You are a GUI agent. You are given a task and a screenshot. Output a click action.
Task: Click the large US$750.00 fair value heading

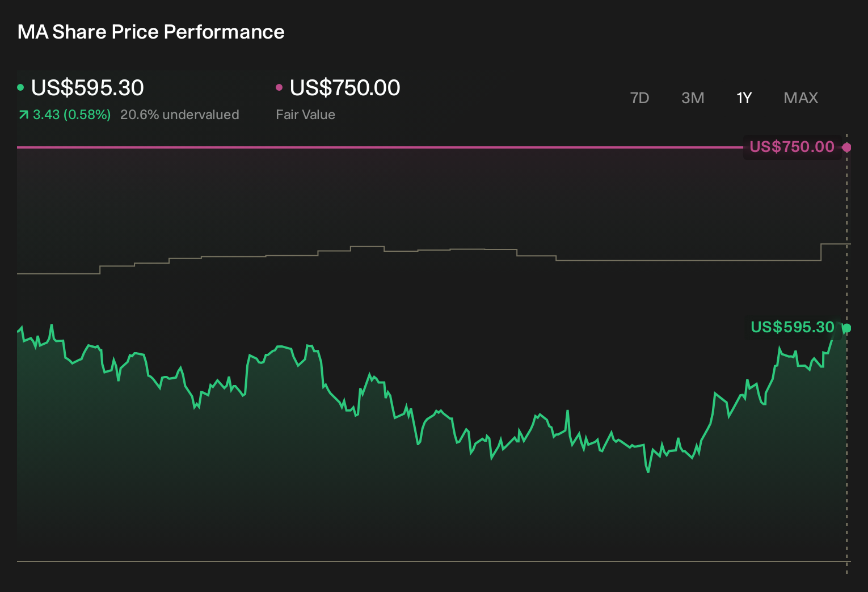345,88
